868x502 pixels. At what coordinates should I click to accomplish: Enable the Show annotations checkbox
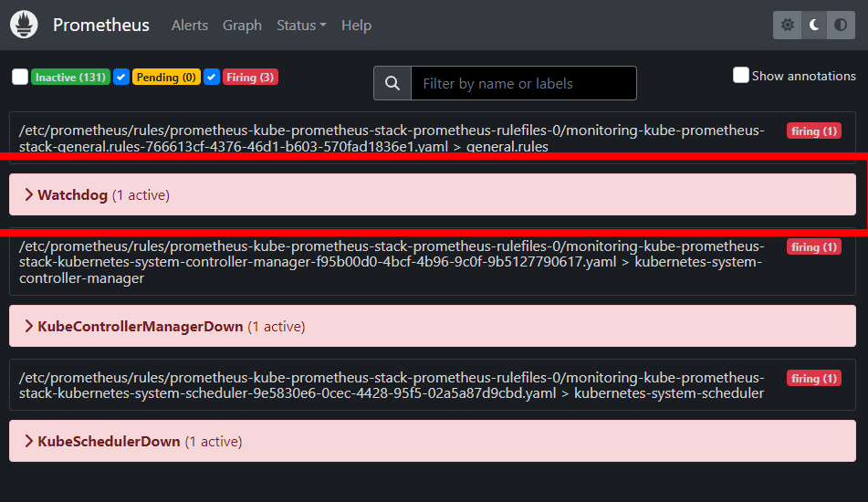point(741,75)
